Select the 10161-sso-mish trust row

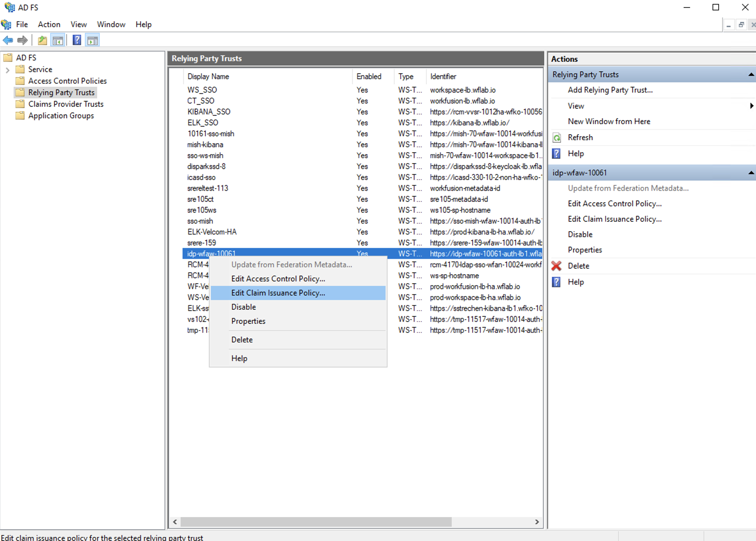[362, 134]
